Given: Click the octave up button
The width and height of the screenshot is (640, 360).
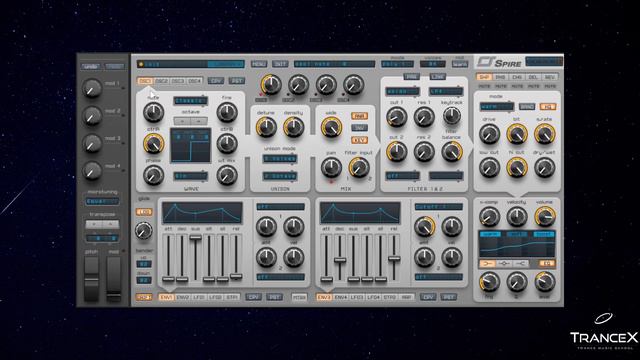Looking at the screenshot, I should point(199,121).
